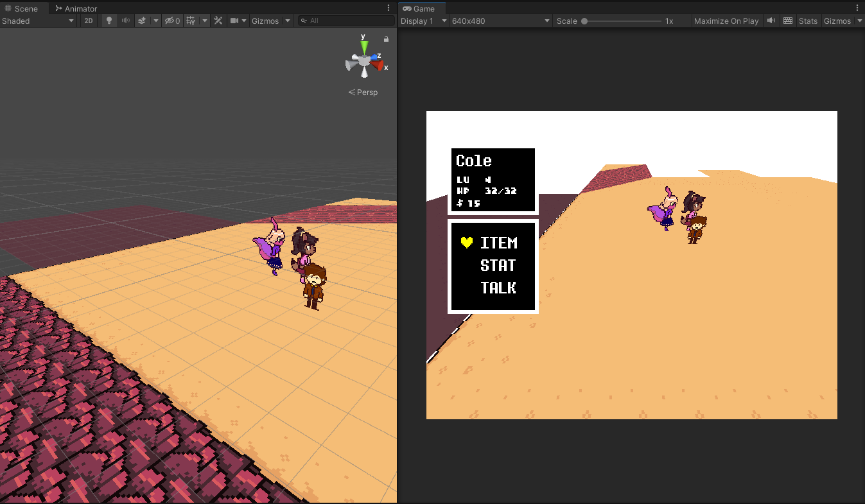
Task: Toggle scene lighting lightbulb icon
Action: (109, 21)
